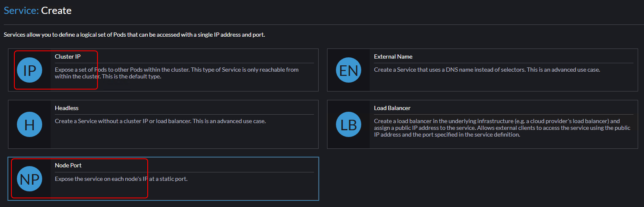Select the Headless card title
Screen dimensions: 644x207
(67, 108)
